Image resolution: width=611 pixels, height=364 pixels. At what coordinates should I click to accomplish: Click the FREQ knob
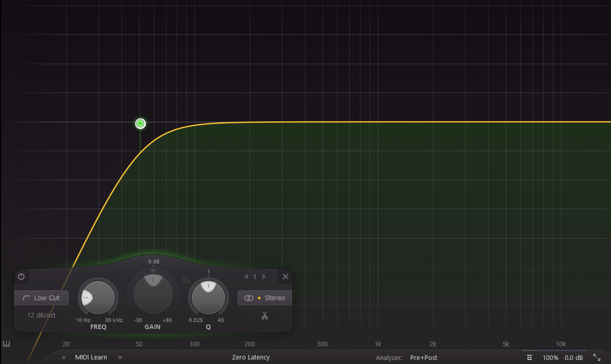coord(98,298)
